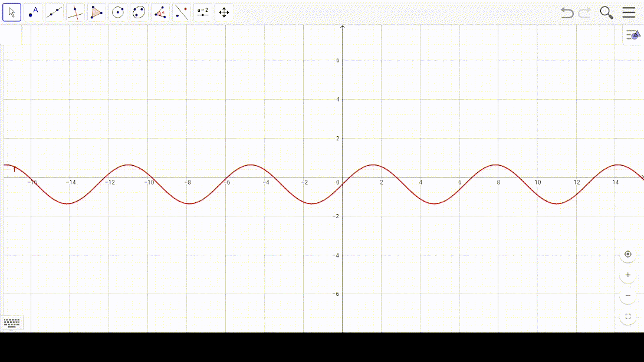Open the hamburger main menu
The width and height of the screenshot is (644, 362).
[x=629, y=13]
